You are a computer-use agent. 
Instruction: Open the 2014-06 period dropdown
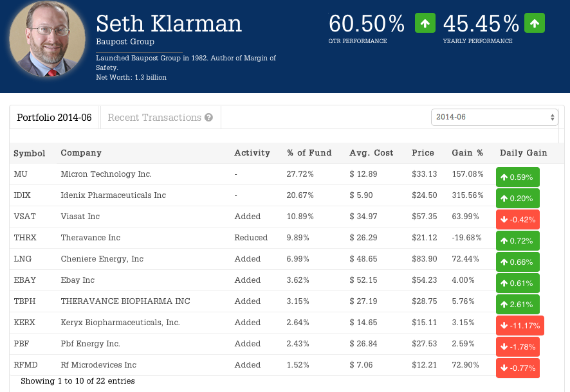(x=494, y=117)
